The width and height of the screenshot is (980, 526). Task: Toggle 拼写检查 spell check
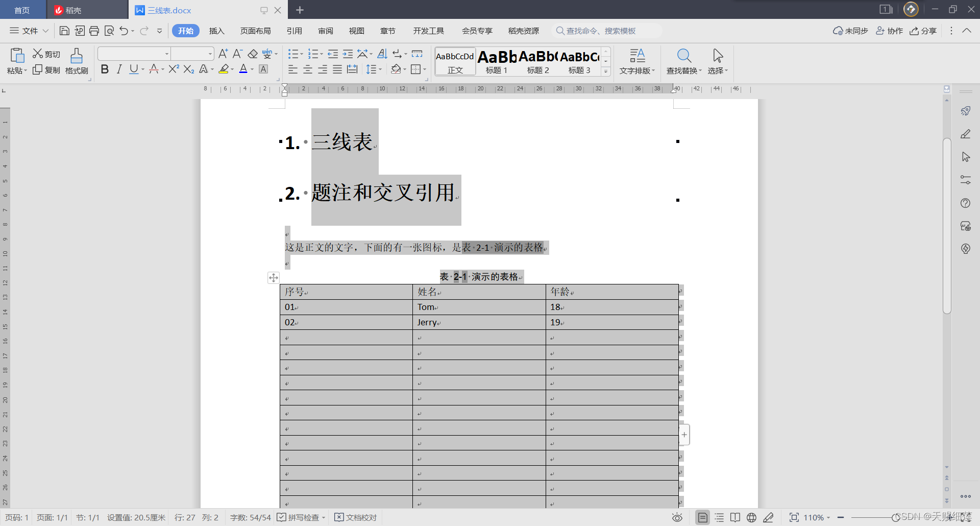pos(301,517)
